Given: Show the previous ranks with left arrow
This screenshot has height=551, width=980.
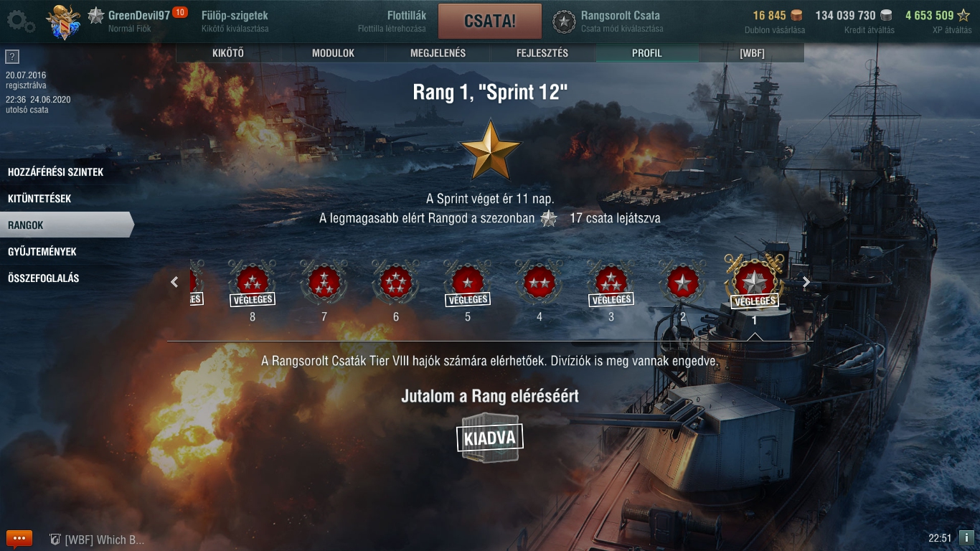Looking at the screenshot, I should click(174, 283).
